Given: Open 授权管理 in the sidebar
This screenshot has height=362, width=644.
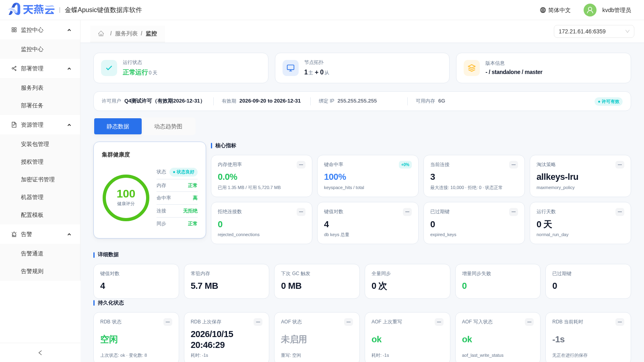Looking at the screenshot, I should [x=40, y=162].
